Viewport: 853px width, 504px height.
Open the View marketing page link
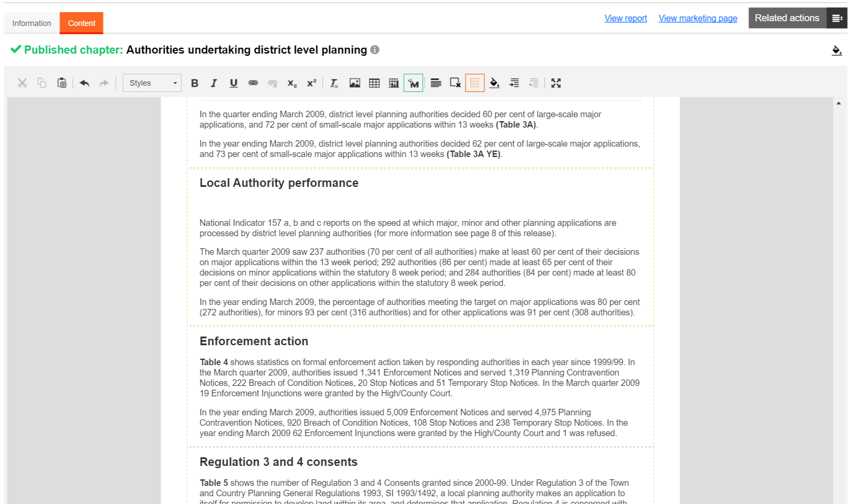pyautogui.click(x=697, y=18)
